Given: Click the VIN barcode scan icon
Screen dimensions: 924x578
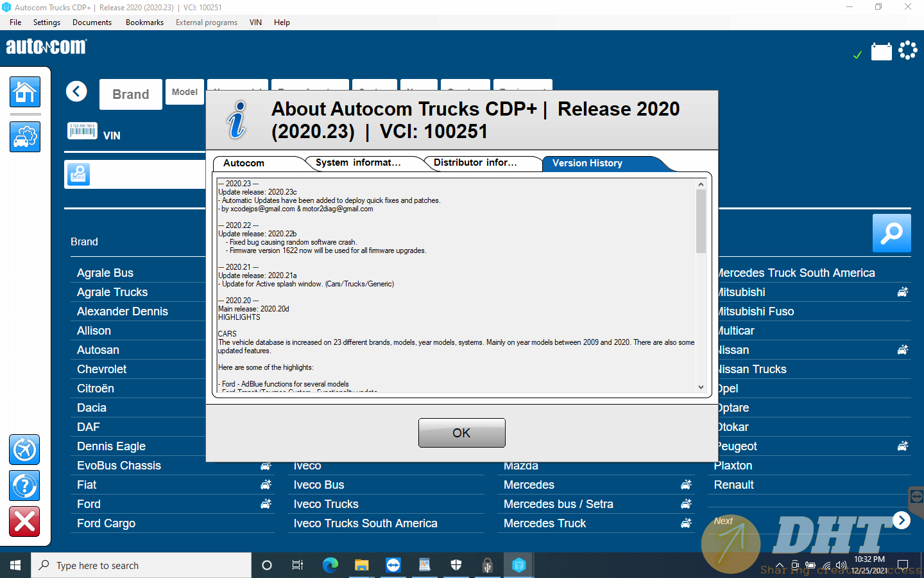Looking at the screenshot, I should point(82,131).
